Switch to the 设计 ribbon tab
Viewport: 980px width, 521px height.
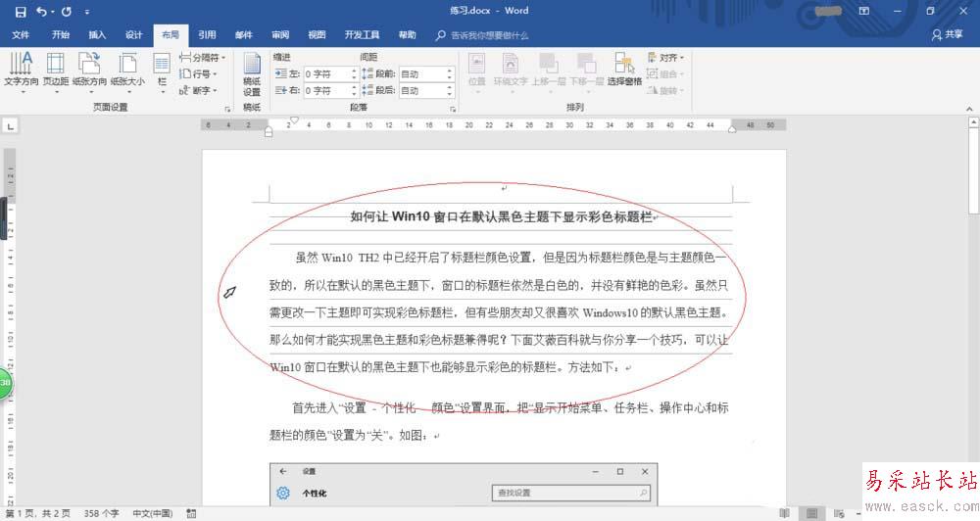133,35
